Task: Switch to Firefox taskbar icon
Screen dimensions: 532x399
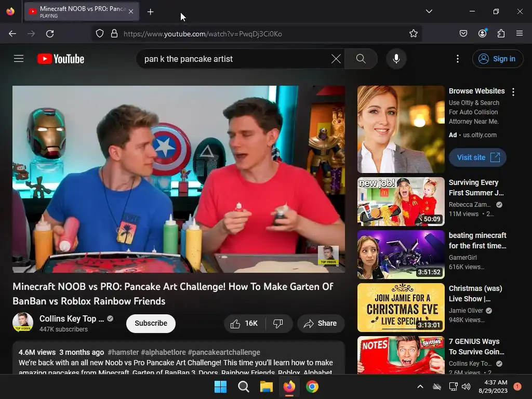Action: pyautogui.click(x=289, y=387)
